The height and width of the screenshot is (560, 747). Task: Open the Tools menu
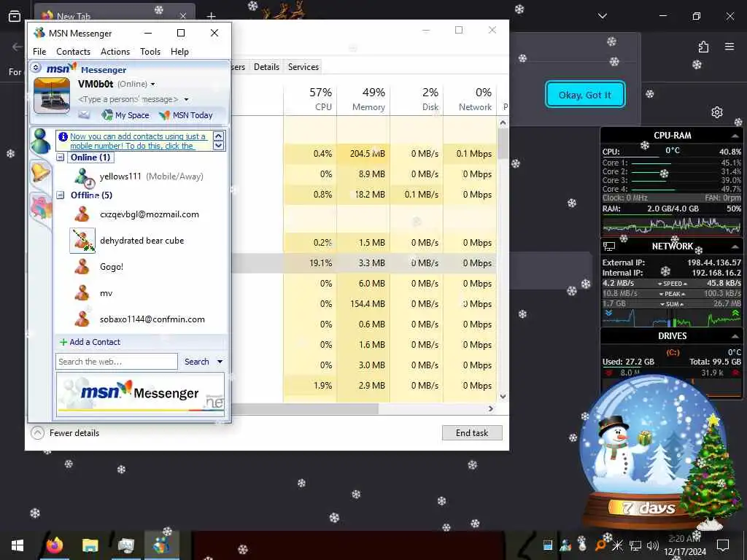(150, 52)
